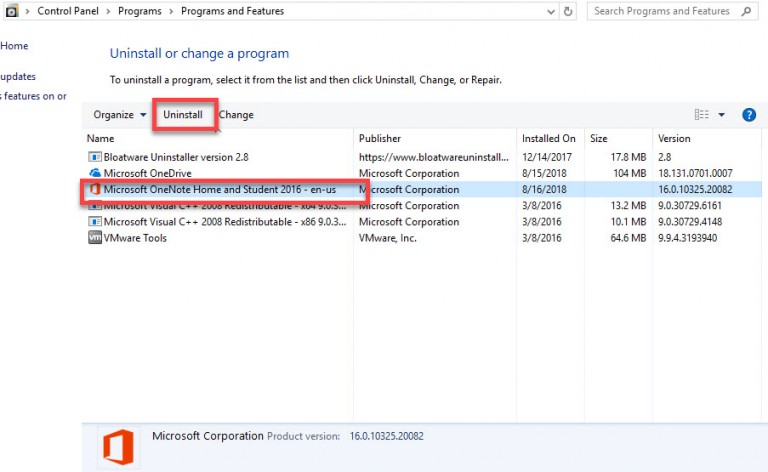768x472 pixels.
Task: Select Visual C++ 2008 Redistributable x86 entry
Action: 225,222
